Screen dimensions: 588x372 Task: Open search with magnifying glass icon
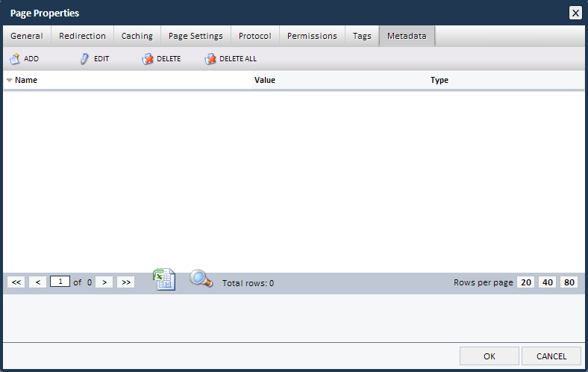click(201, 279)
